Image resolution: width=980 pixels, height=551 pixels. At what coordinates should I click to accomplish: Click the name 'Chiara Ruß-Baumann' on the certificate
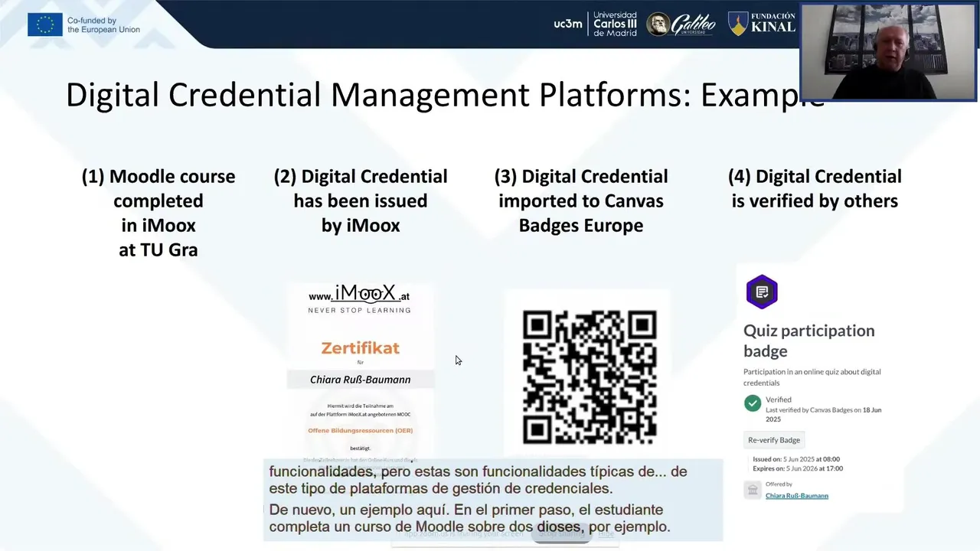point(360,380)
